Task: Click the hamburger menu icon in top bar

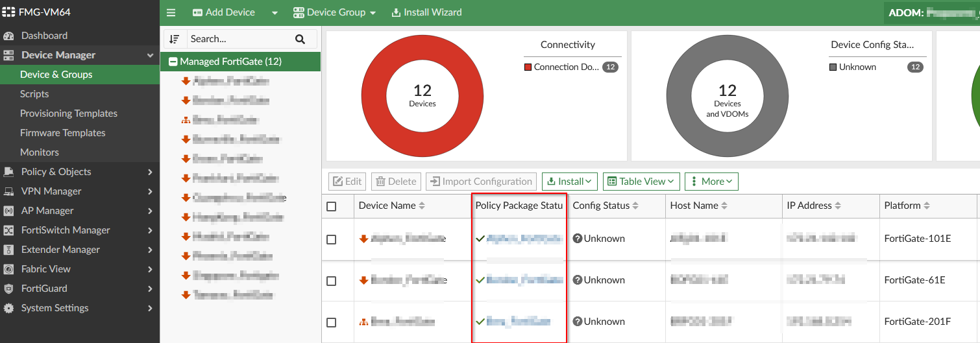Action: [171, 12]
